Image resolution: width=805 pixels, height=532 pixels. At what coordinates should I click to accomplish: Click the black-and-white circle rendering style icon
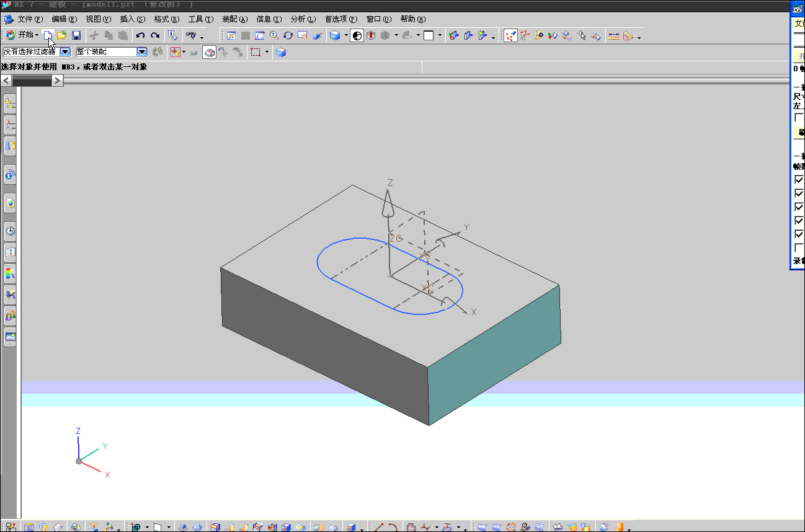coord(357,35)
